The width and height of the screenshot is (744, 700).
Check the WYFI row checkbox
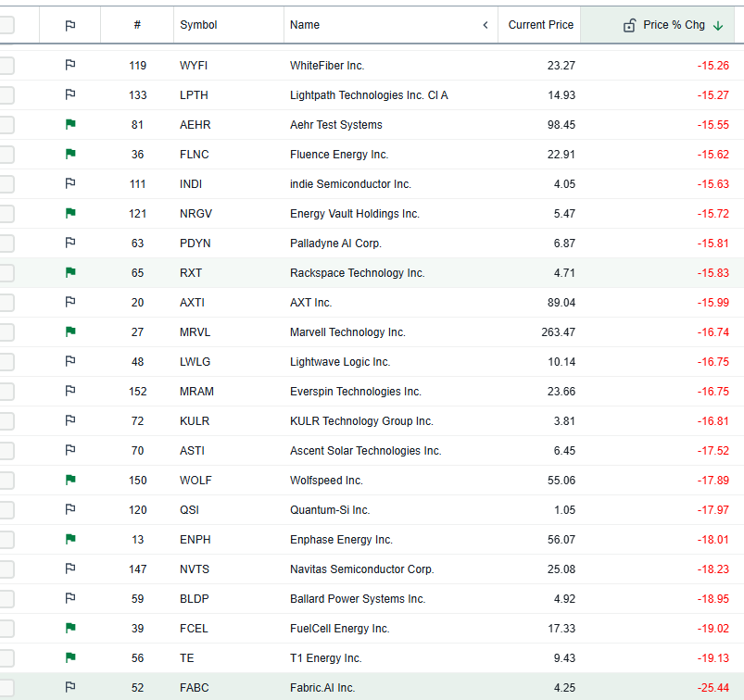click(x=6, y=66)
